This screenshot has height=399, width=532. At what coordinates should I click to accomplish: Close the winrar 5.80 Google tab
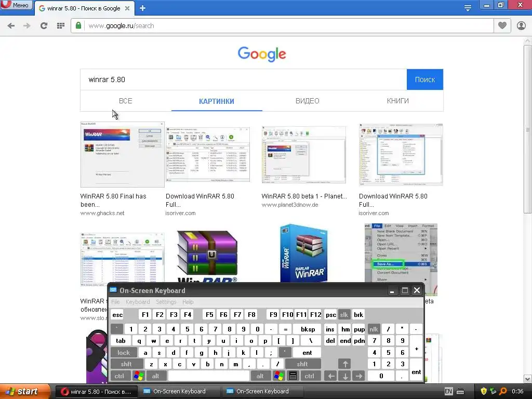(127, 8)
